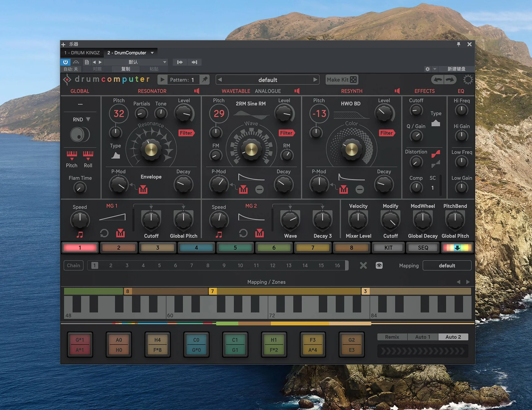The height and width of the screenshot is (410, 532).
Task: Click the MG 1 loop retrigger icon
Action: coord(104,233)
